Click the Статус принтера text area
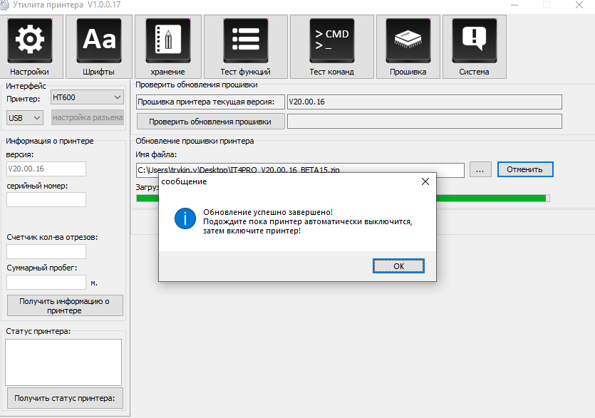Screen dimensions: 595x418 pyautogui.click(x=63, y=362)
